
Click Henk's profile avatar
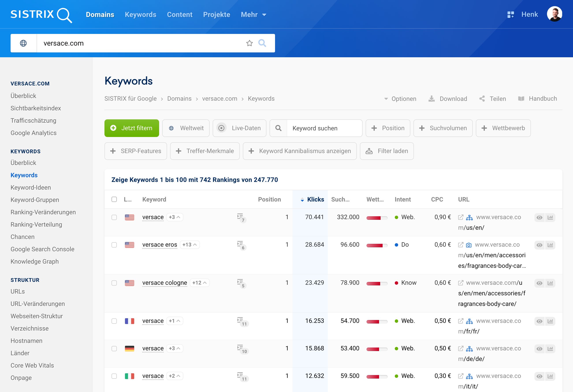pyautogui.click(x=554, y=14)
